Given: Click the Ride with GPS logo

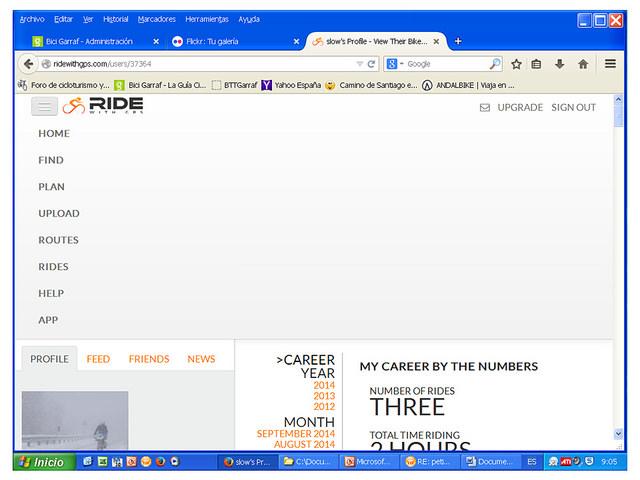Looking at the screenshot, I should click(x=103, y=105).
